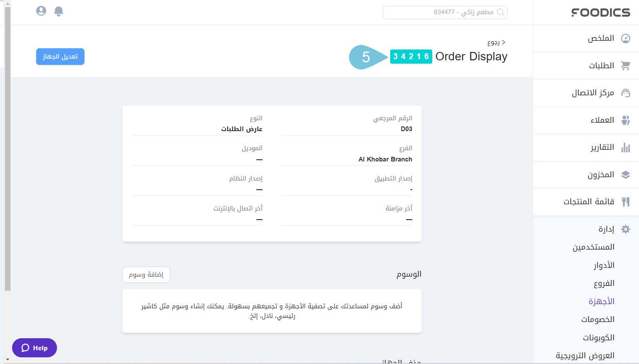Open العملاء menu item
639x364 pixels.
click(586, 120)
